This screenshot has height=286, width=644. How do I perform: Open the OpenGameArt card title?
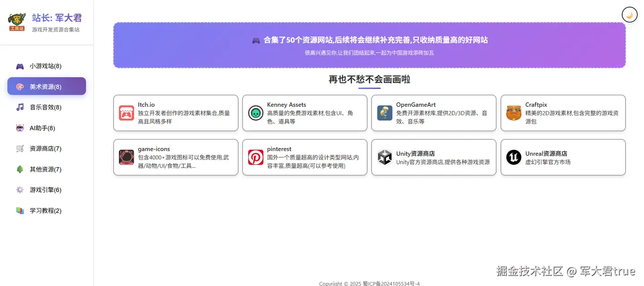pos(416,105)
